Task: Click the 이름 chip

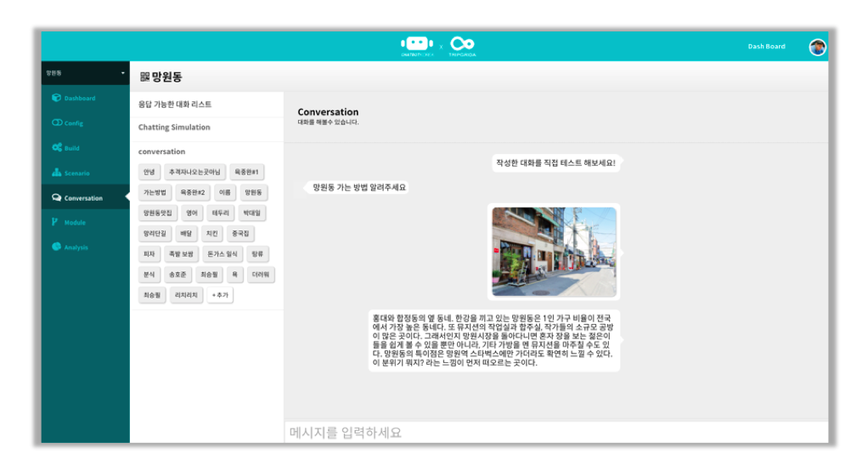Action: tap(225, 192)
